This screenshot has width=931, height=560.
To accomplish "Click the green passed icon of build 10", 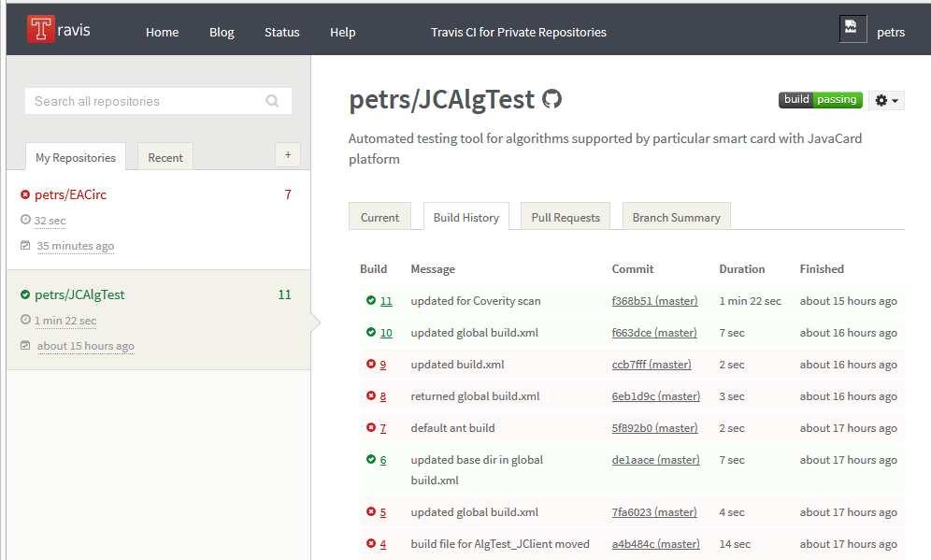I will (371, 332).
